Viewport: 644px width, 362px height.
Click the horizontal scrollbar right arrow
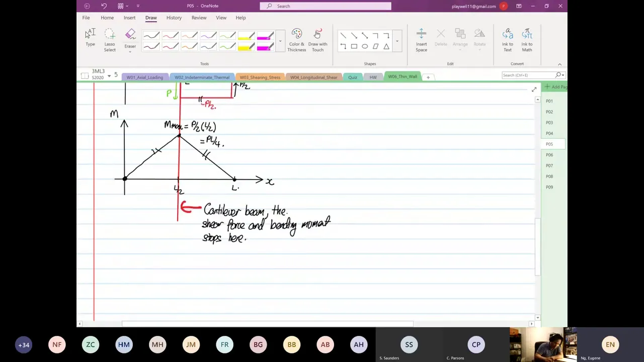point(532,324)
